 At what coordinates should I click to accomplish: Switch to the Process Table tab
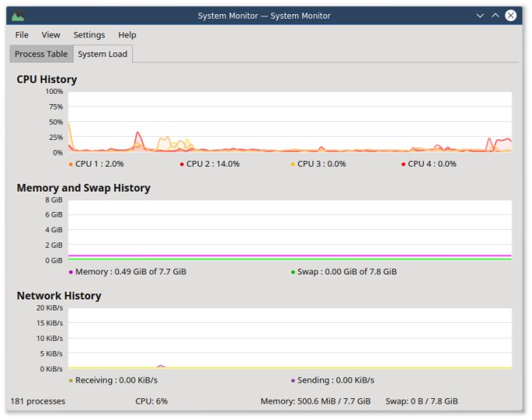click(41, 54)
